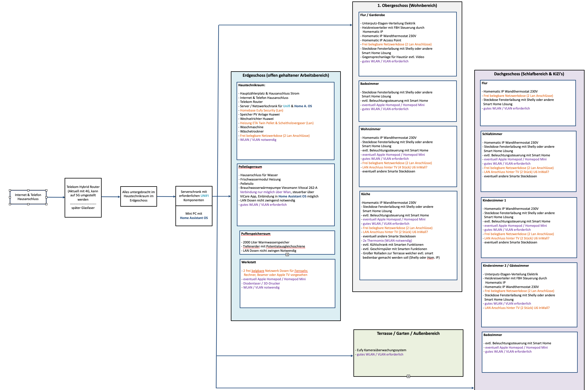
Task: Click 'WLAN / VLAN notwendig' in Haustechnikraum
Action: pos(258,140)
